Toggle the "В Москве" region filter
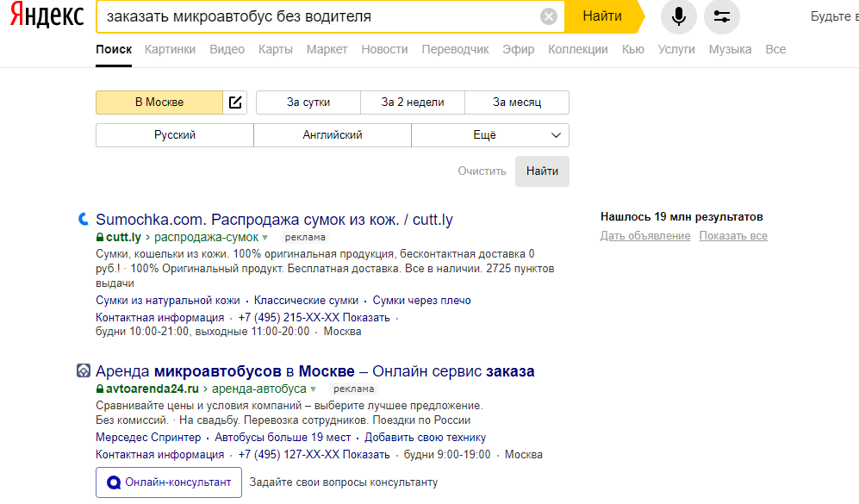 [x=159, y=103]
